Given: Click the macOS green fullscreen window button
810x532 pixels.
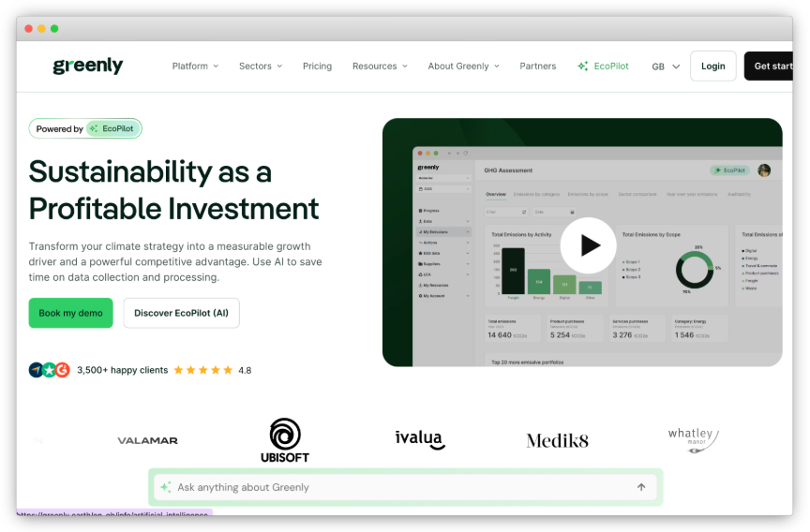Looking at the screenshot, I should point(54,29).
